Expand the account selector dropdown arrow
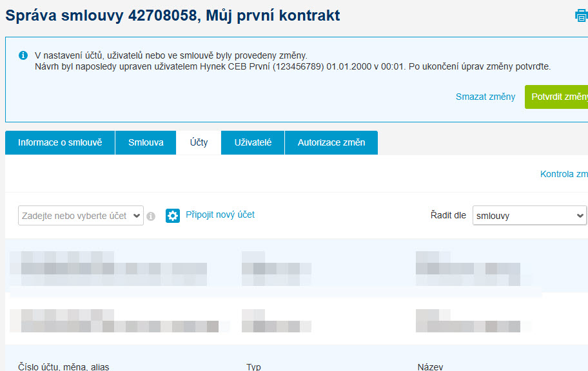Image resolution: width=588 pixels, height=371 pixels. point(137,216)
